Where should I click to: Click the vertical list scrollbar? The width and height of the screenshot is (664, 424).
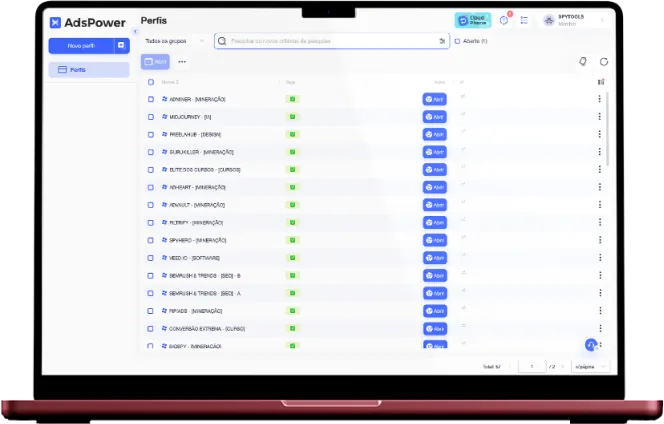608,129
